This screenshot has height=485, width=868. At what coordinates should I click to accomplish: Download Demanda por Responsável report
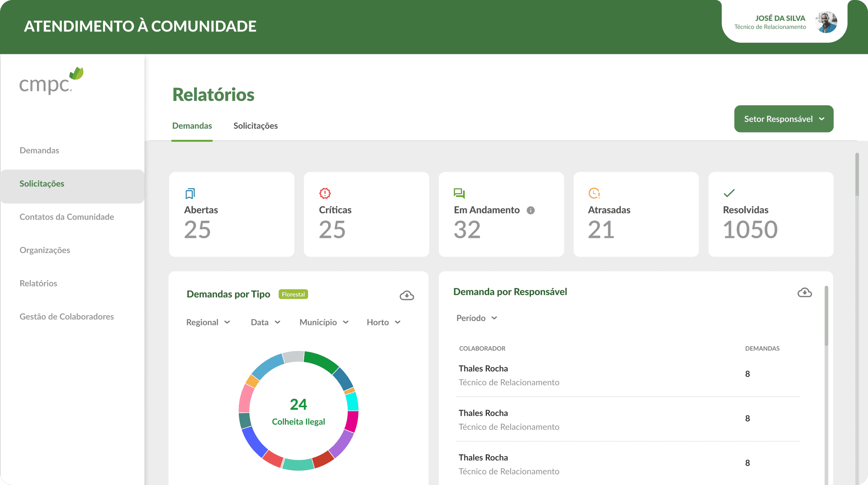(804, 293)
